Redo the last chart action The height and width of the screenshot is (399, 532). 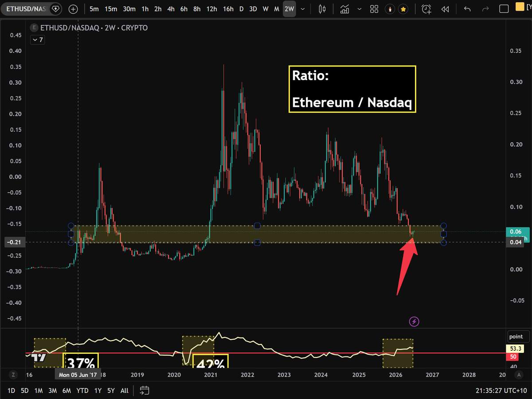(485, 9)
